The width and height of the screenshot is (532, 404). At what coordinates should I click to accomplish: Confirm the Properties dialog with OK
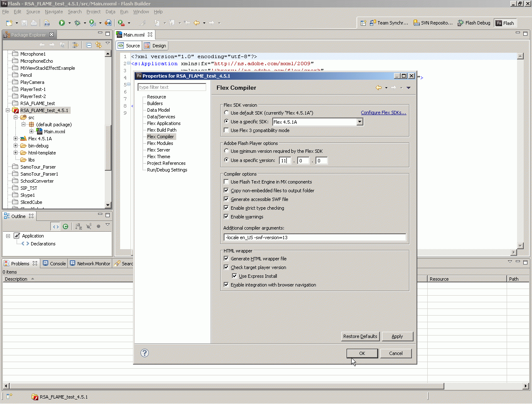point(362,353)
